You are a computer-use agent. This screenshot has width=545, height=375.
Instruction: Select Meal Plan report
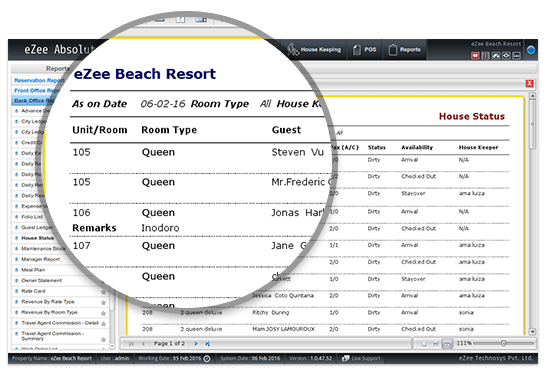[x=33, y=270]
